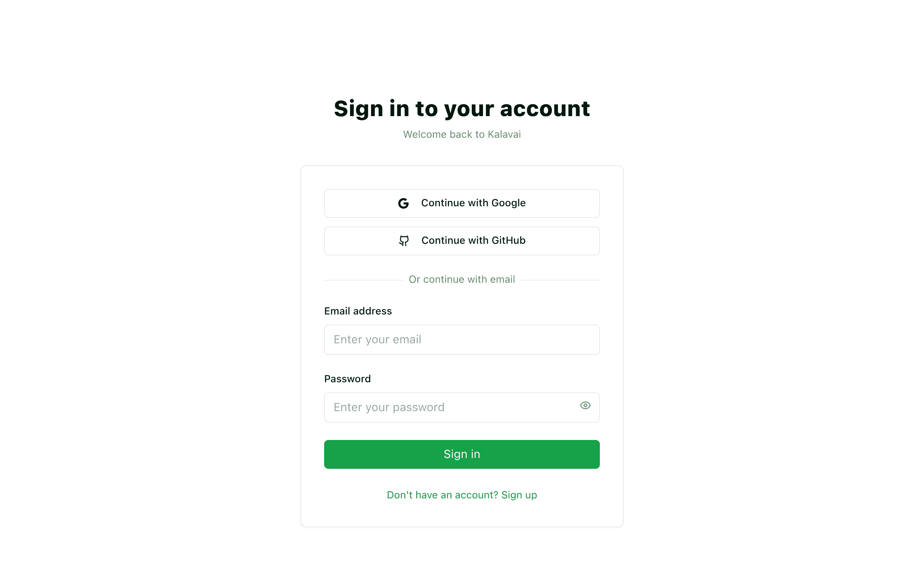Open the Don't have an account? Sign up link
The width and height of the screenshot is (924, 577).
coord(462,495)
